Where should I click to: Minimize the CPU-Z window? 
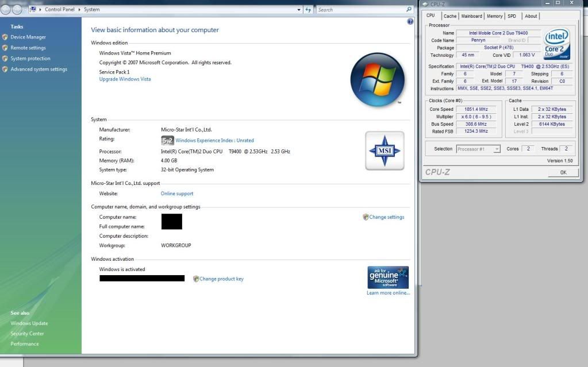pos(548,3)
